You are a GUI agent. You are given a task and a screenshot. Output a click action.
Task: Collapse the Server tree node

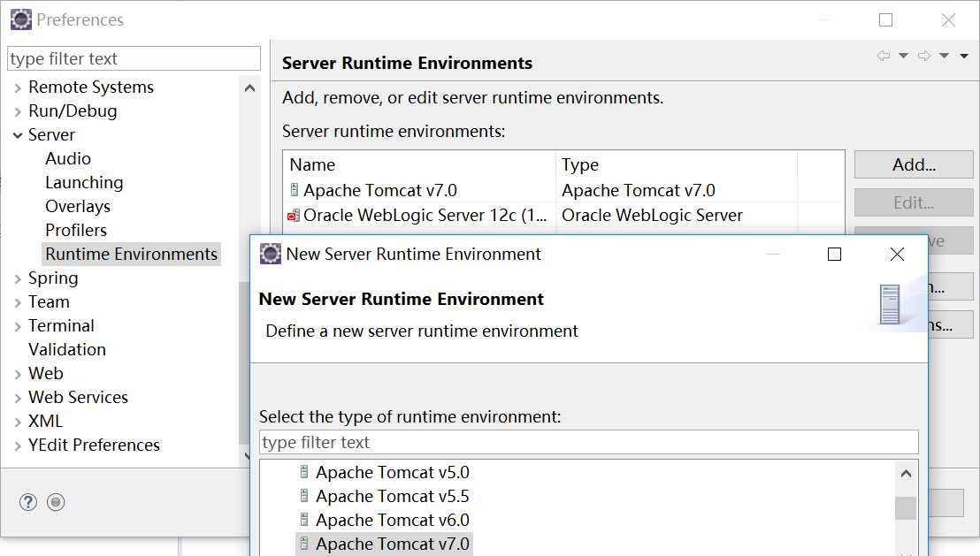(x=18, y=135)
